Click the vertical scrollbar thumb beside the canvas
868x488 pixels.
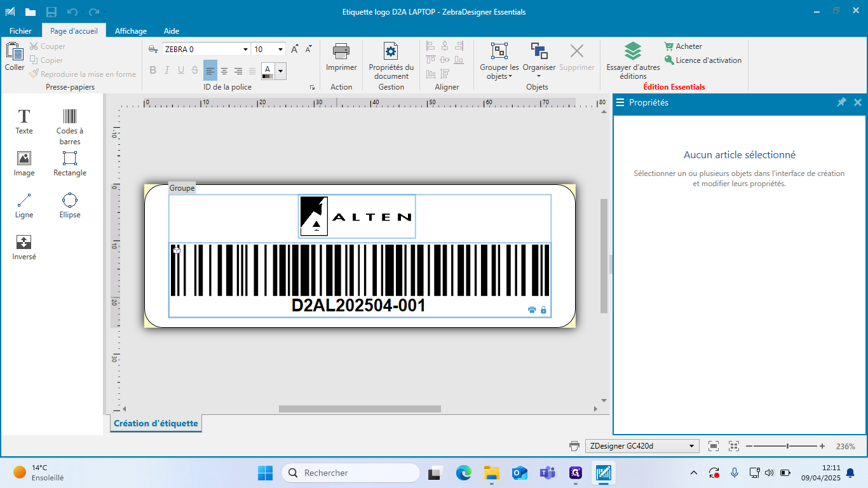coord(604,256)
